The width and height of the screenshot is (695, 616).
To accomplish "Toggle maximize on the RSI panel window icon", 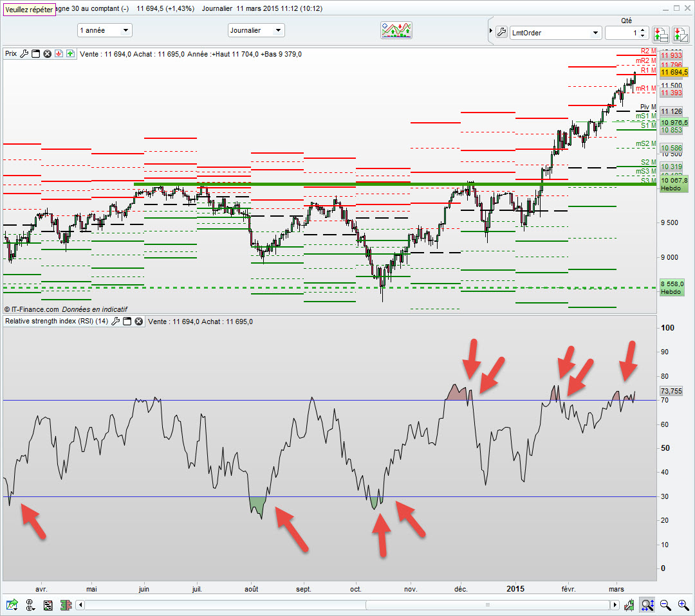I will [127, 321].
